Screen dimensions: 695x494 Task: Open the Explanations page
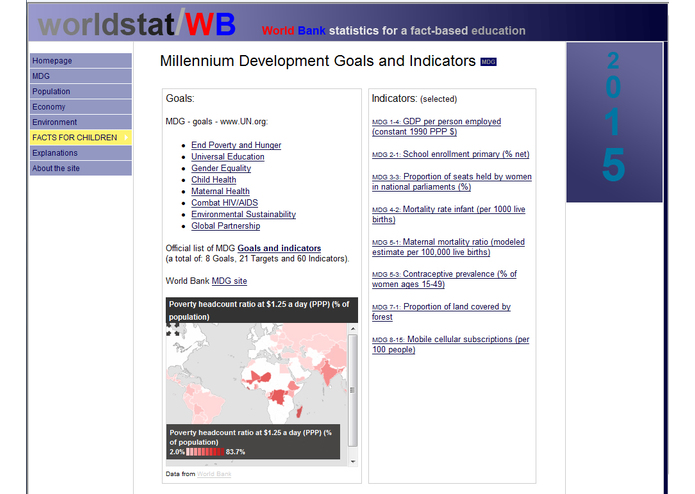(x=81, y=153)
